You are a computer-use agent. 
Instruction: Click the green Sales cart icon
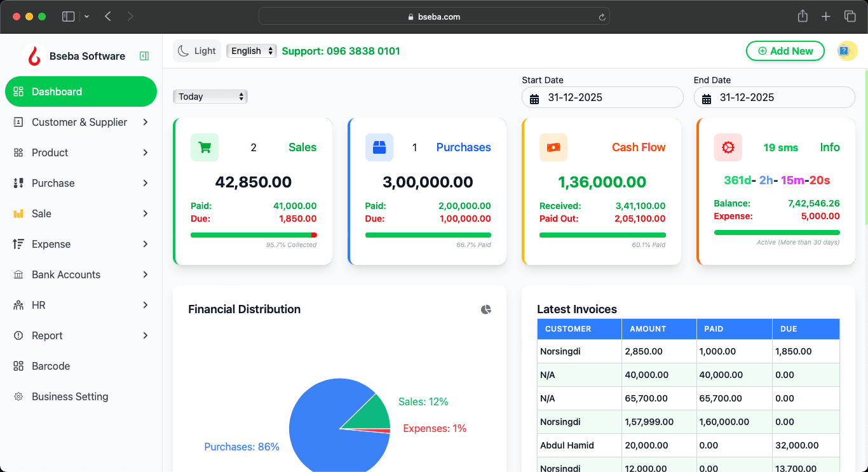point(205,147)
